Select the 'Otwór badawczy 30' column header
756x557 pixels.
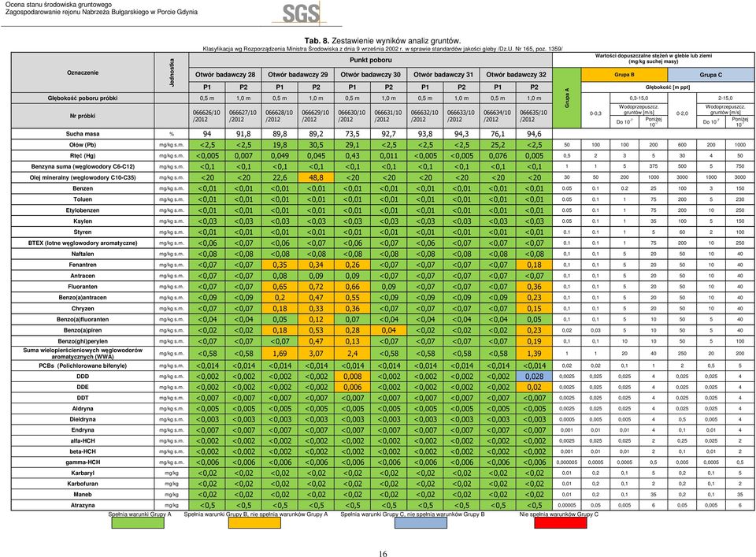point(370,75)
